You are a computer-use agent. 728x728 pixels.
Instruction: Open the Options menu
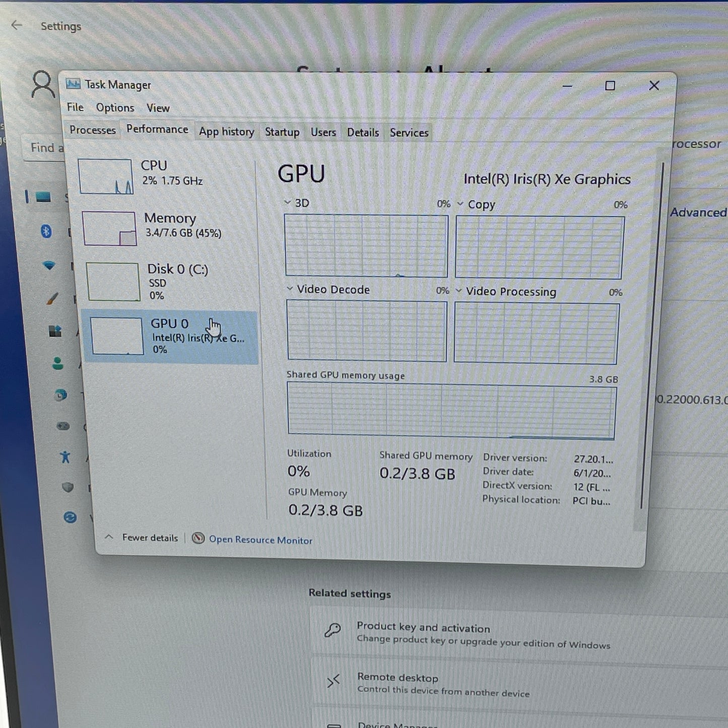[115, 108]
